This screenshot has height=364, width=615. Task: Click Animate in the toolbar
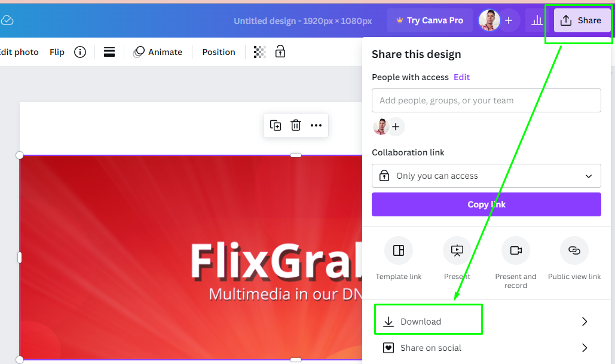[x=158, y=52]
